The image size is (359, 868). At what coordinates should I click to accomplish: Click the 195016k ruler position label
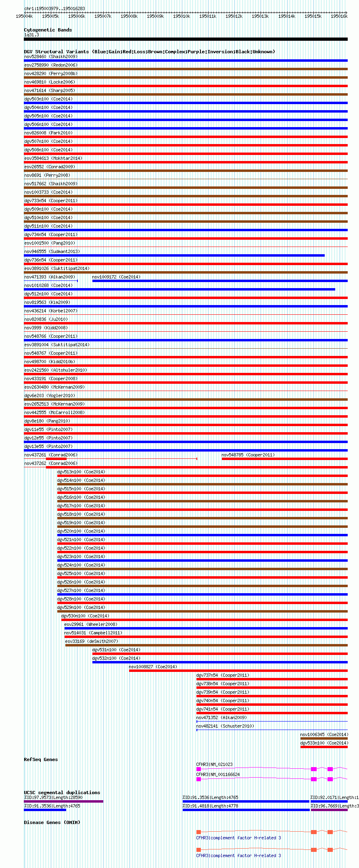pyautogui.click(x=339, y=16)
